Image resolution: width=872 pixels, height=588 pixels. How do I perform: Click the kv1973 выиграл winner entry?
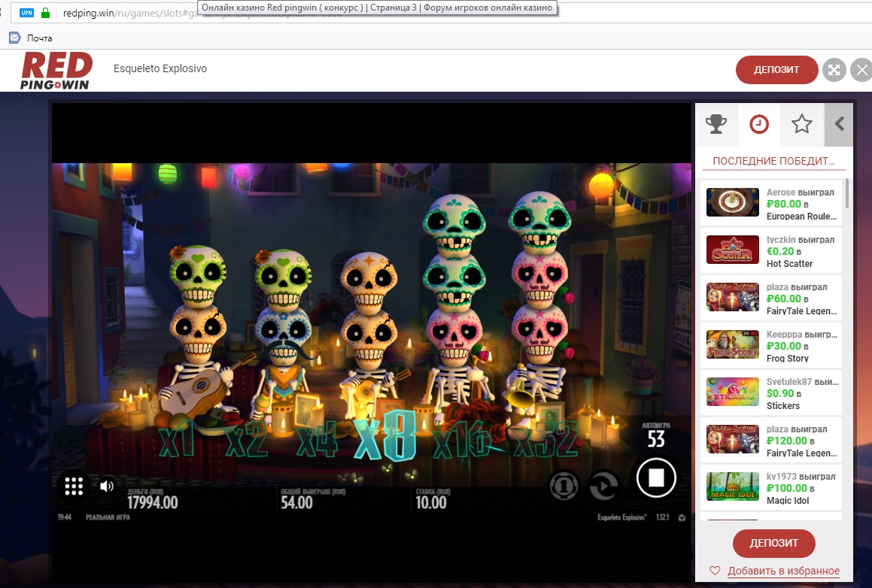tap(771, 486)
